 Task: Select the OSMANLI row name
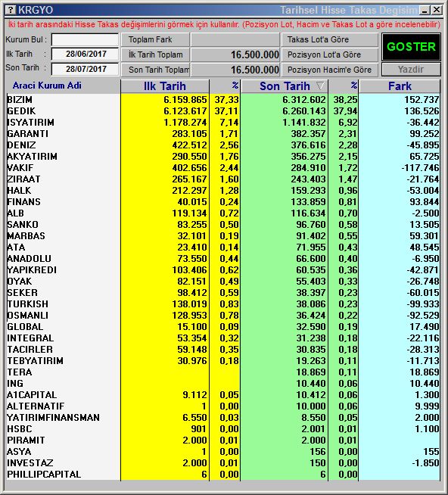(27, 316)
